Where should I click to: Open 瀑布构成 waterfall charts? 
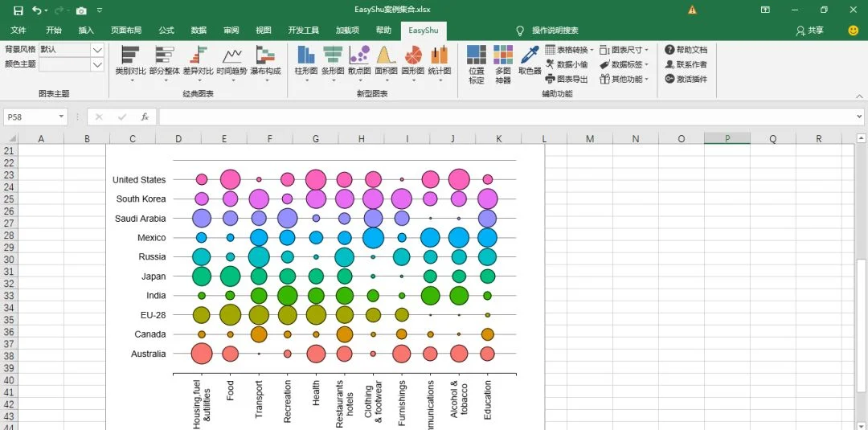(x=266, y=64)
